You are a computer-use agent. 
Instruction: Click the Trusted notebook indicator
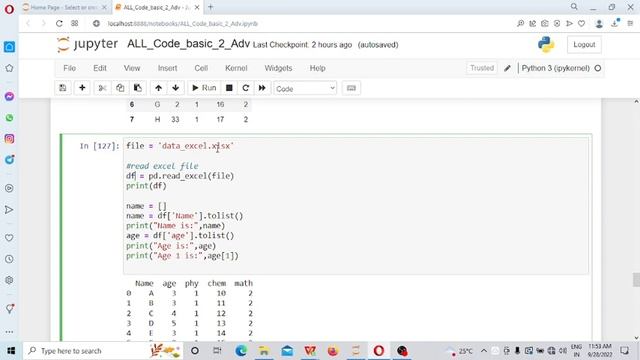pos(482,68)
